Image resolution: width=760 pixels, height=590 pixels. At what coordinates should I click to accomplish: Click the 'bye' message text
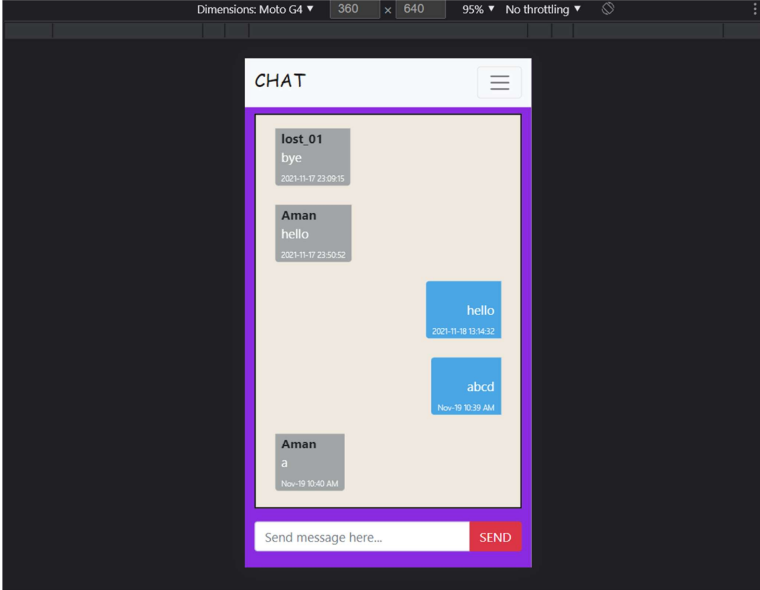coord(291,158)
